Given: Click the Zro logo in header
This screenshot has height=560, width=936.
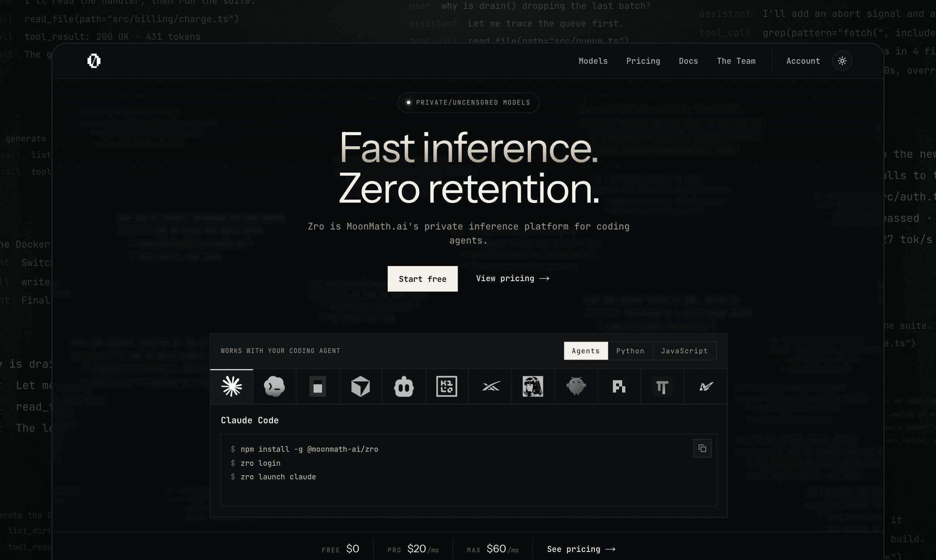Looking at the screenshot, I should click(x=94, y=61).
